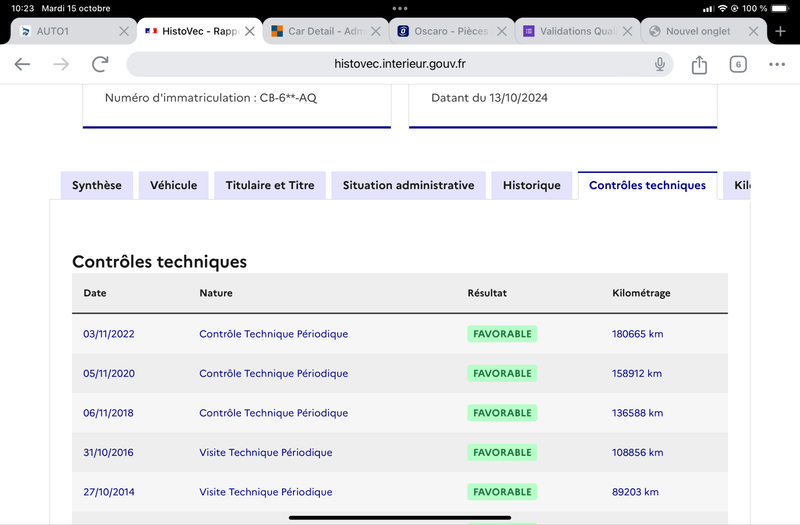This screenshot has height=525, width=800.
Task: Close the Oscaro - Pièces tab
Action: (x=502, y=31)
